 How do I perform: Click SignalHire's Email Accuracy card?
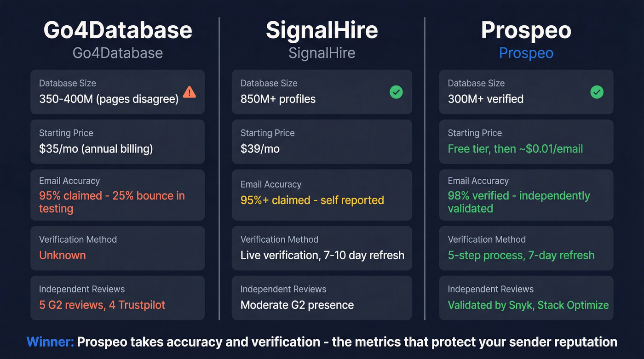[x=322, y=195]
